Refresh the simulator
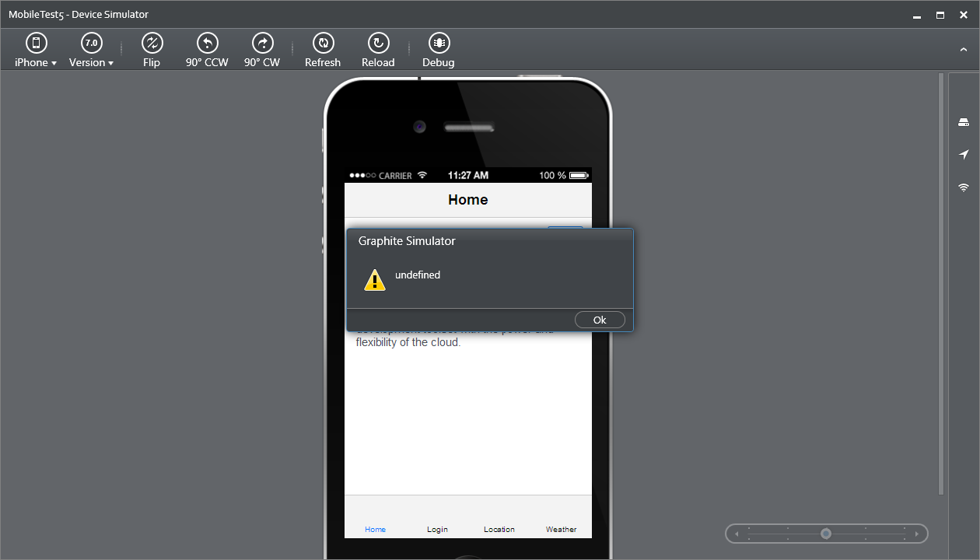 tap(323, 51)
